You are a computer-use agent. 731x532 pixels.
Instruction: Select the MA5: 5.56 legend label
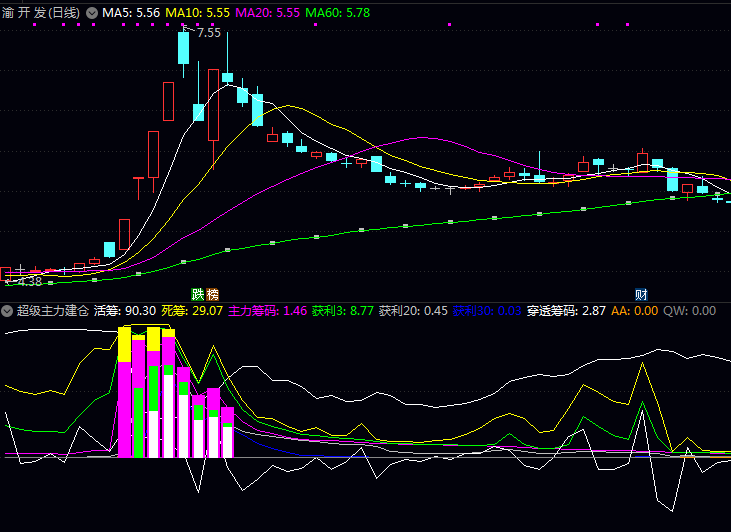(131, 13)
